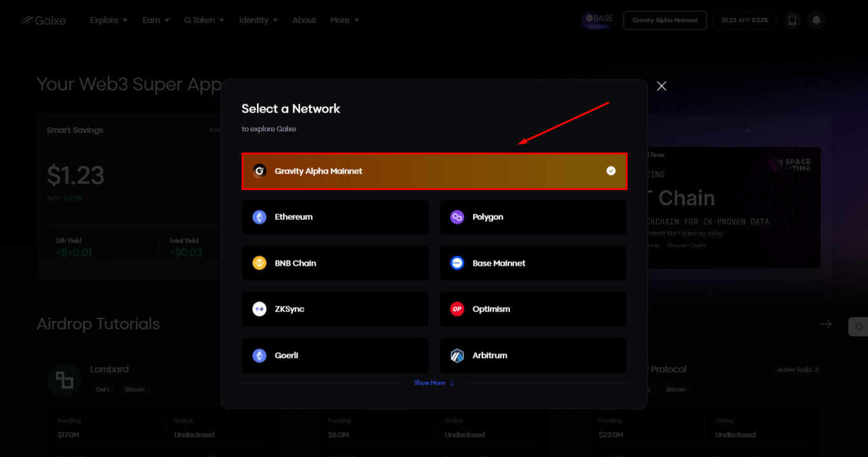Screen dimensions: 868x457
Task: Select Gravity Alpha Mainnet network option
Action: pyautogui.click(x=434, y=171)
